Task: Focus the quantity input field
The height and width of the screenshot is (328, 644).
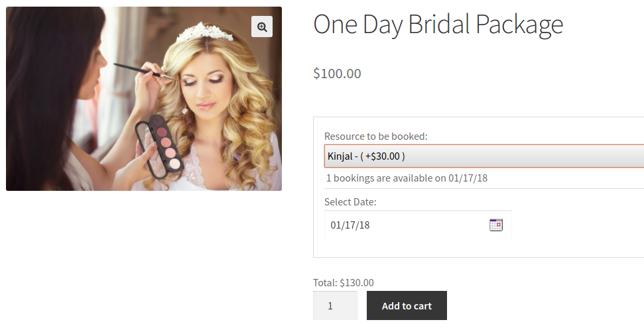Action: coord(335,306)
